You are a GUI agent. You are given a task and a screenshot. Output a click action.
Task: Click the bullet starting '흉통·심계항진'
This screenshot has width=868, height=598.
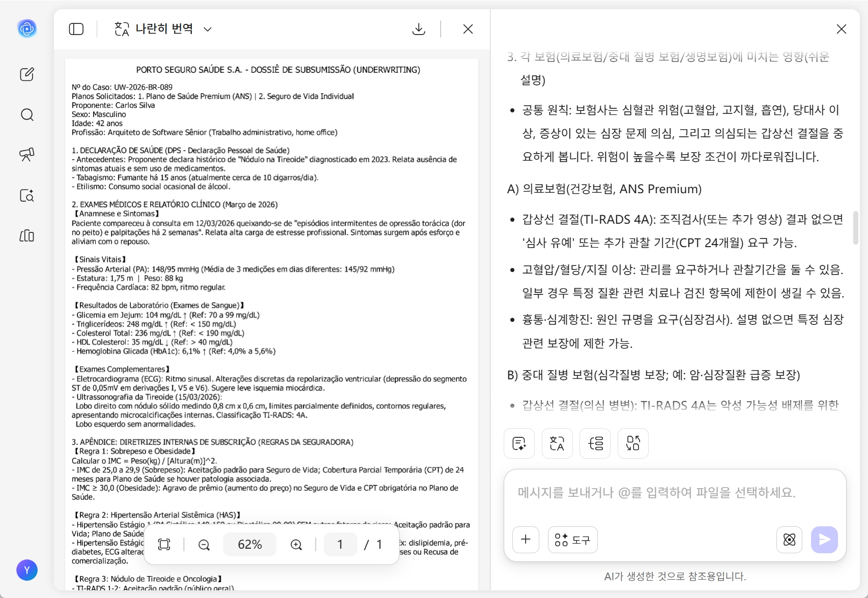click(x=683, y=332)
